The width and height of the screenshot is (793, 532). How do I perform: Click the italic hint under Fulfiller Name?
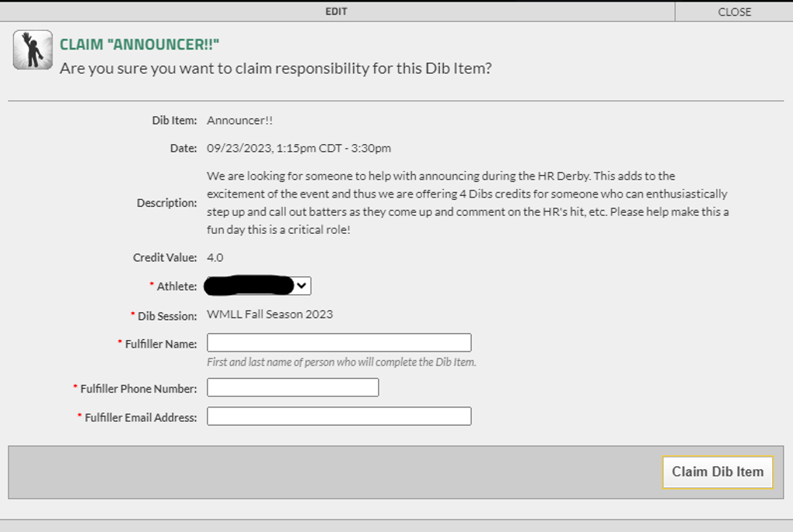tap(341, 362)
